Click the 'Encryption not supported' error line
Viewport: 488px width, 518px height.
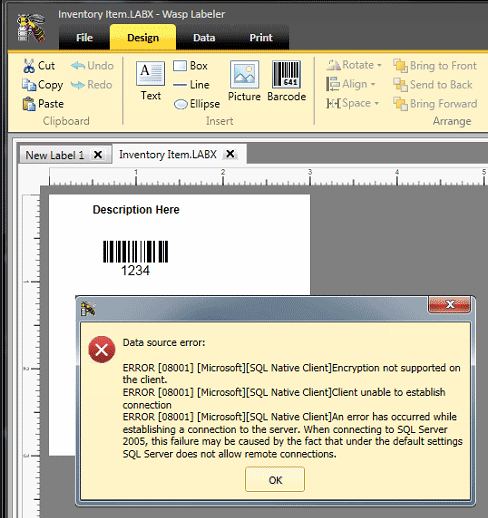click(292, 374)
